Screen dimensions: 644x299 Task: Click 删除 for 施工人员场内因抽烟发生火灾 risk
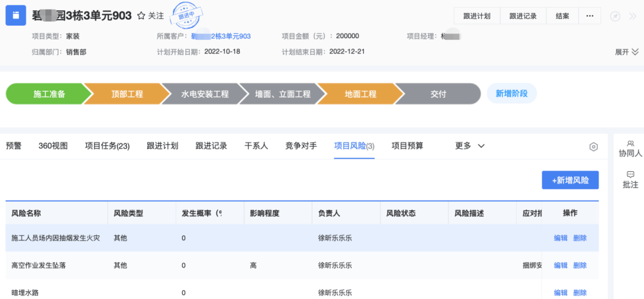pyautogui.click(x=580, y=238)
